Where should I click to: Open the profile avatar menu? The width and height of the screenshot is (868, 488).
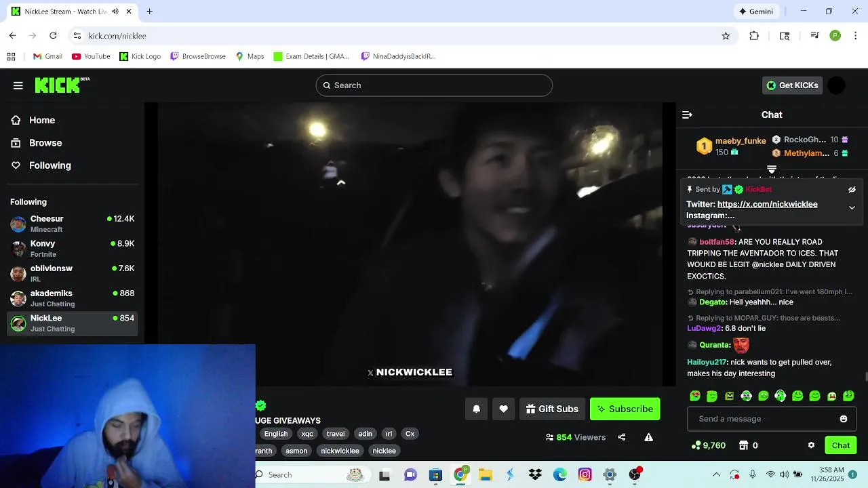pos(837,85)
